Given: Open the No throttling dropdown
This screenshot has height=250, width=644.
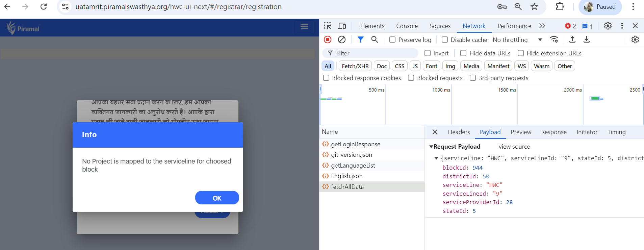Looking at the screenshot, I should 517,40.
